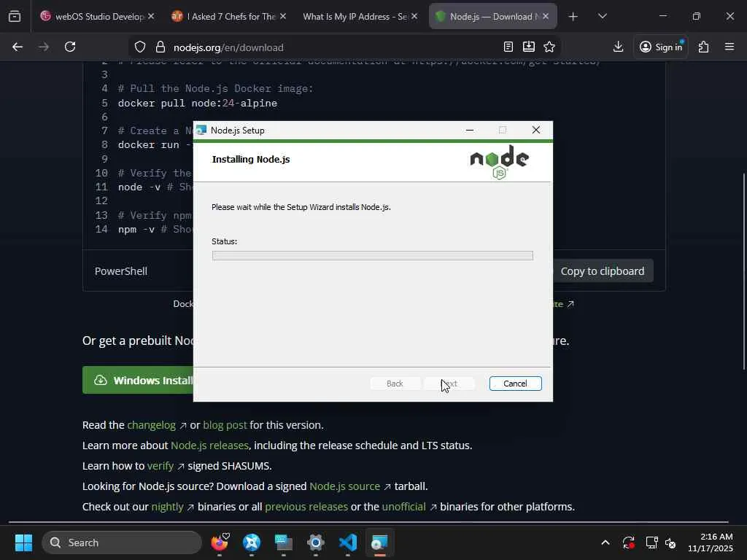Open the Firefox hamburger application menu
The height and width of the screenshot is (560, 747).
pyautogui.click(x=729, y=47)
